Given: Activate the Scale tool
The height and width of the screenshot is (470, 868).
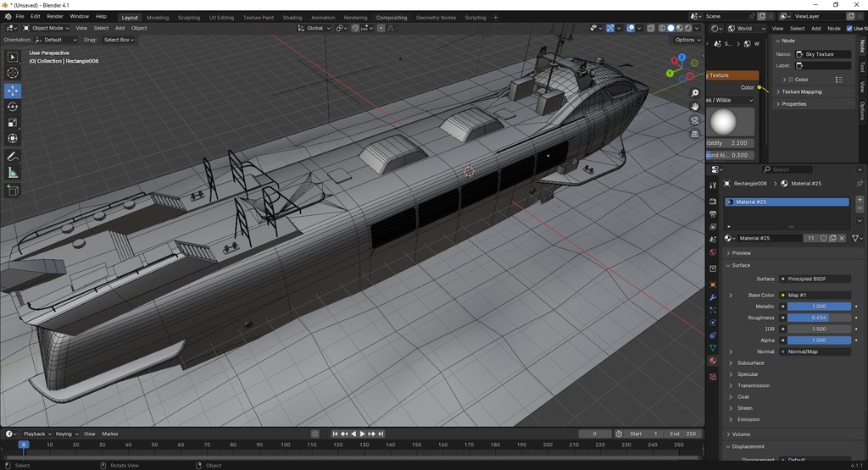Looking at the screenshot, I should (x=12, y=123).
